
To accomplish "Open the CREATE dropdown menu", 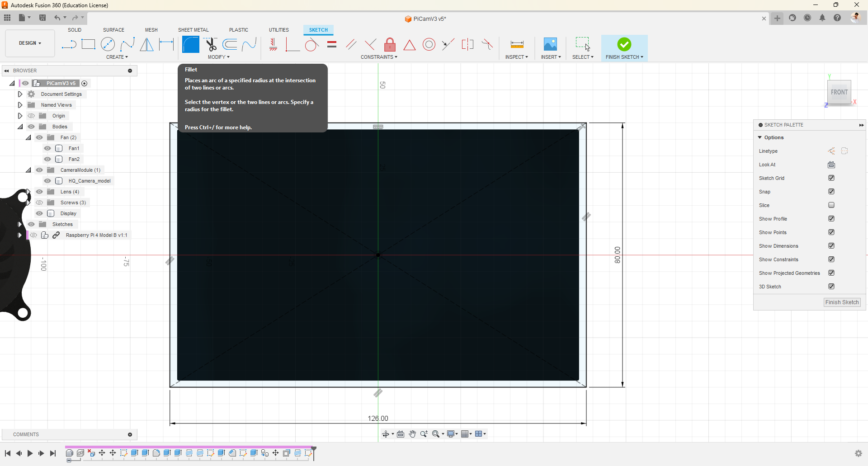I will [117, 57].
